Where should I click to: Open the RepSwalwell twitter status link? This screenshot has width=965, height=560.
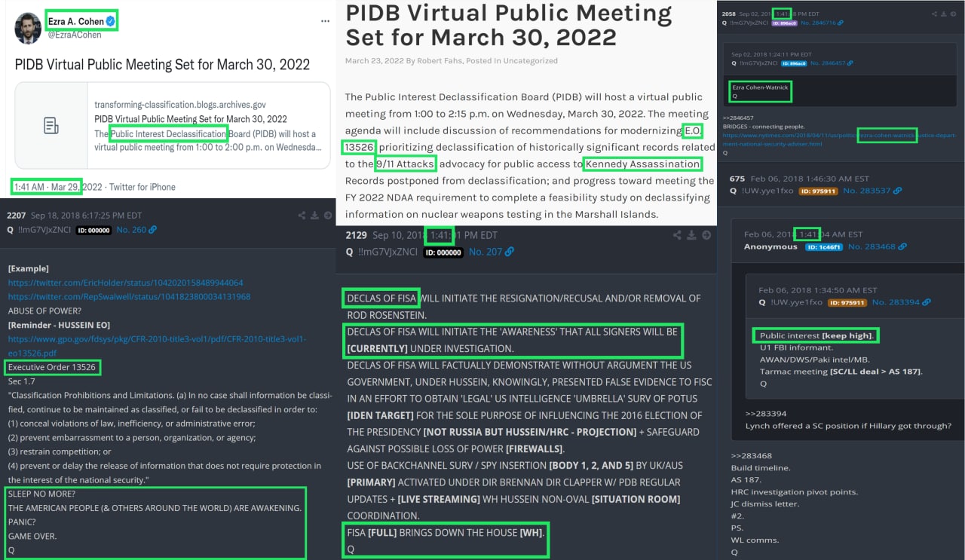click(x=129, y=296)
